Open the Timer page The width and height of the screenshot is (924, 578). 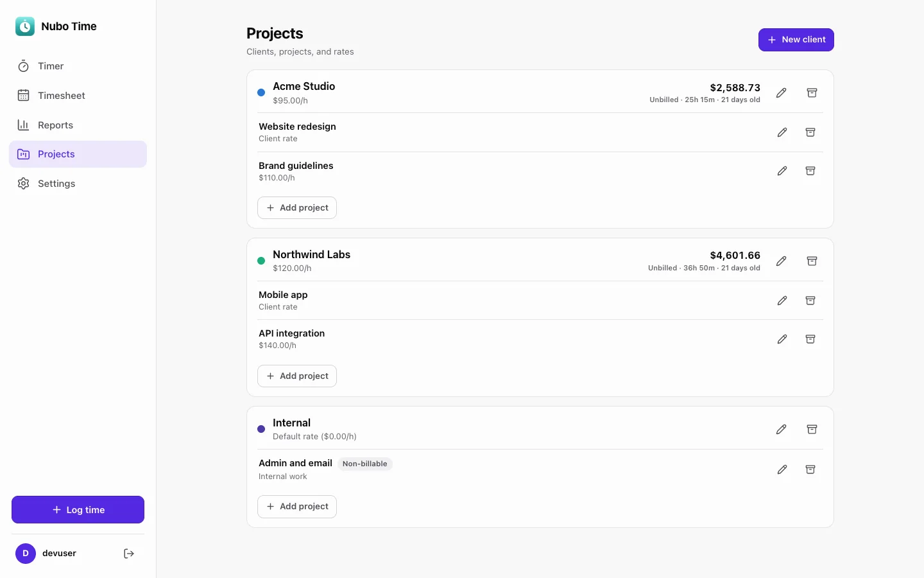click(x=78, y=66)
